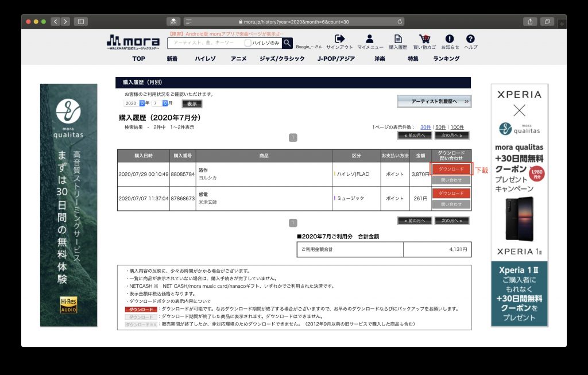The image size is (588, 375).
Task: Show the Safari sidebar
Action: 80,22
